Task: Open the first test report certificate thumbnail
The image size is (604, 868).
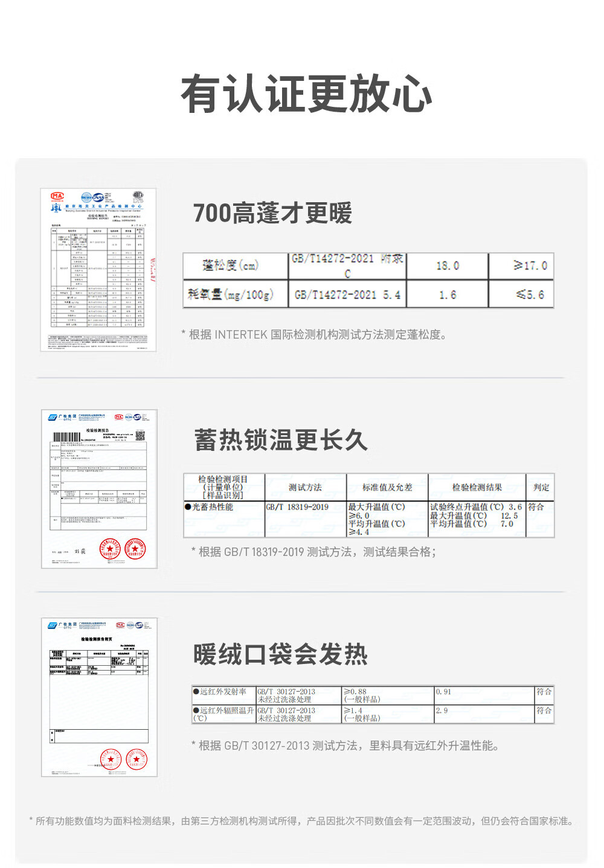Action: pos(98,269)
